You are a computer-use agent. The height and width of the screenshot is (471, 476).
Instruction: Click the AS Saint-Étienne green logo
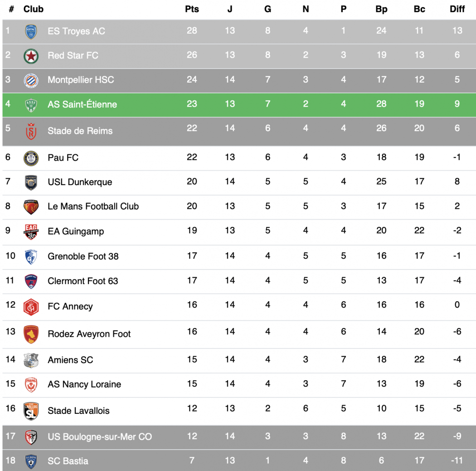click(31, 105)
